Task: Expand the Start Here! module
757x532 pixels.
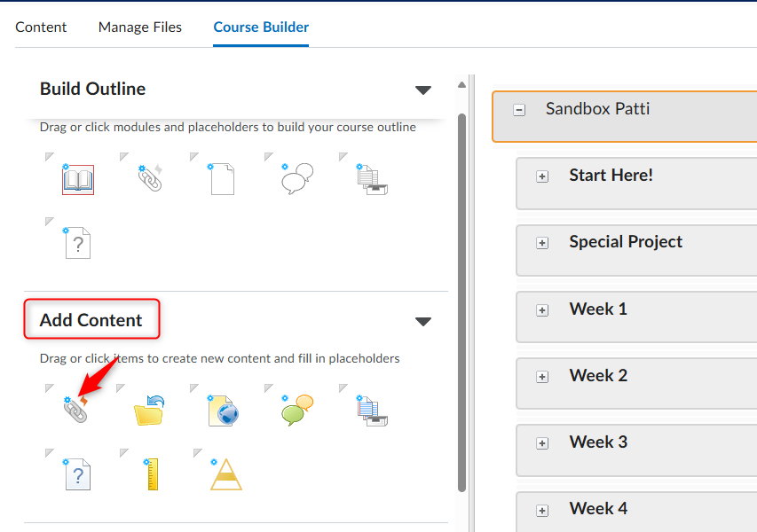Action: 542,176
